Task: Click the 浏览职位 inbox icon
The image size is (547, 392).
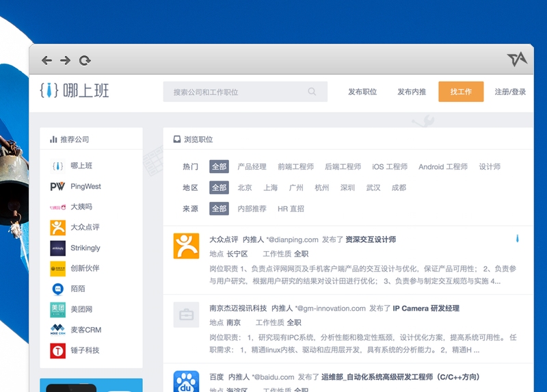Action: click(177, 140)
